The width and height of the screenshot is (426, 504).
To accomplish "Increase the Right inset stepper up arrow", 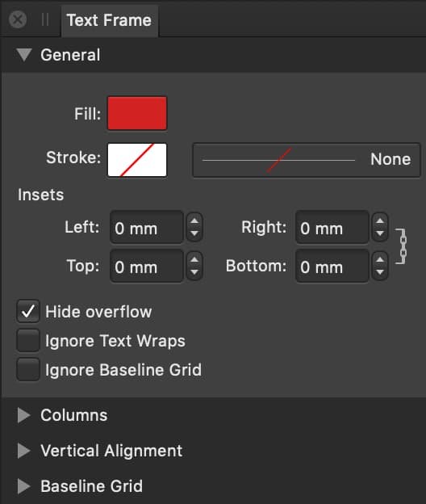I will coord(380,221).
